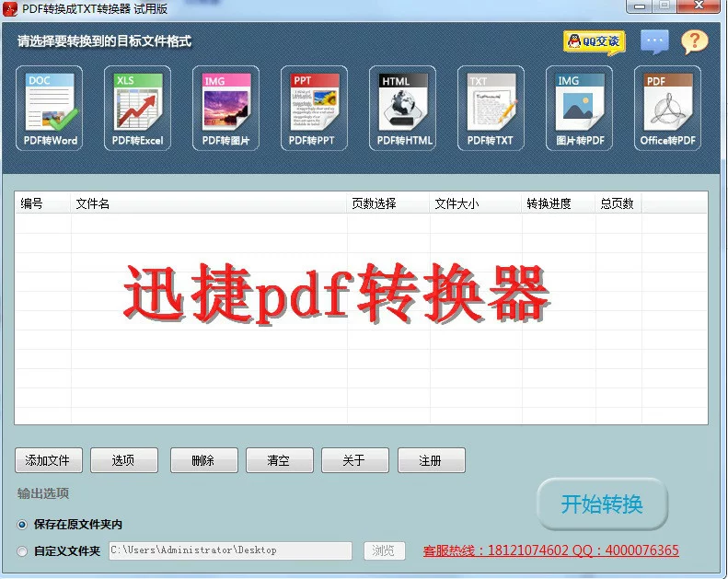Image resolution: width=728 pixels, height=579 pixels.
Task: Click the app logo in title bar
Action: click(10, 9)
